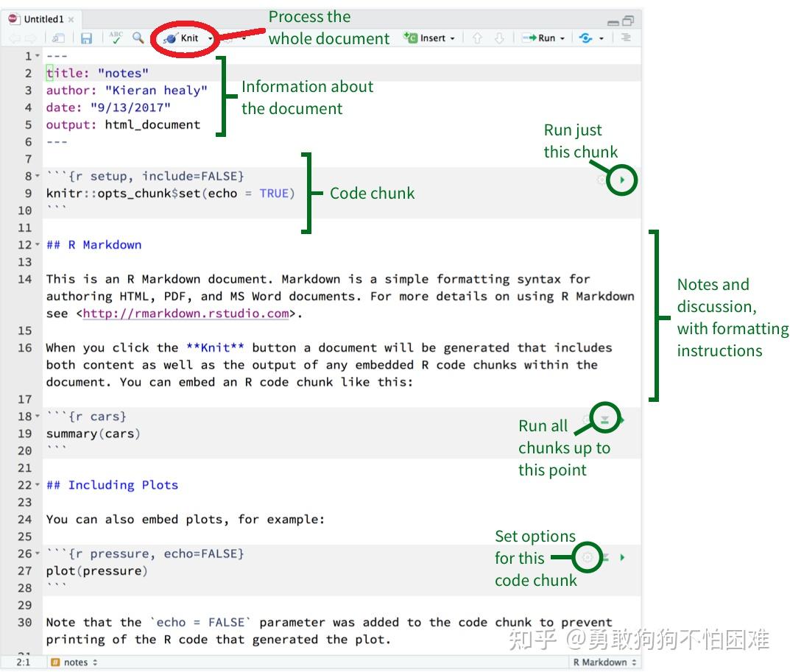This screenshot has height=672, width=790.
Task: Open the Knit dropdown arrow
Action: (x=209, y=38)
